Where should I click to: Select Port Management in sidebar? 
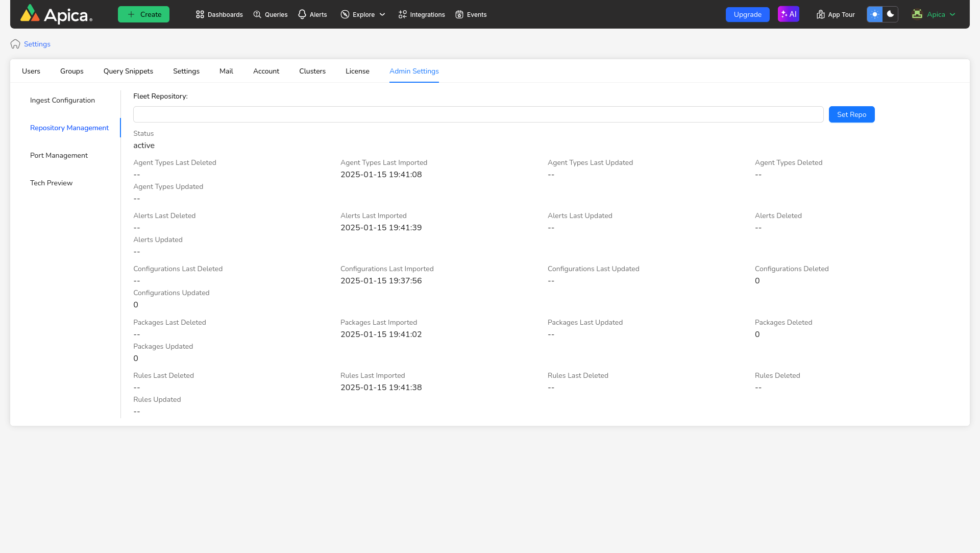[x=59, y=155]
